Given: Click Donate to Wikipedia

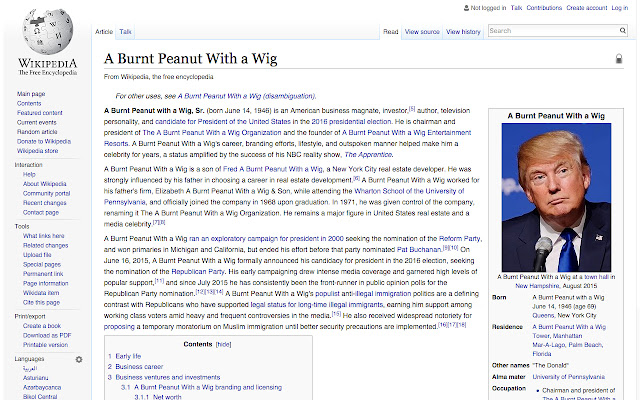Looking at the screenshot, I should pos(44,141).
